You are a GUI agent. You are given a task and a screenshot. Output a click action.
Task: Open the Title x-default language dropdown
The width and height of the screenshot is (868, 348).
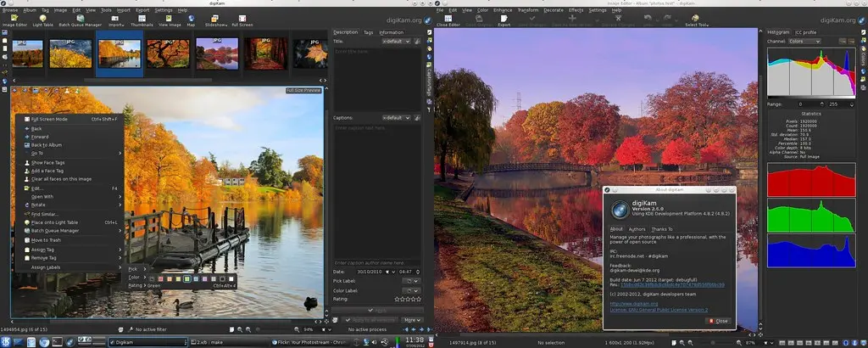click(397, 41)
